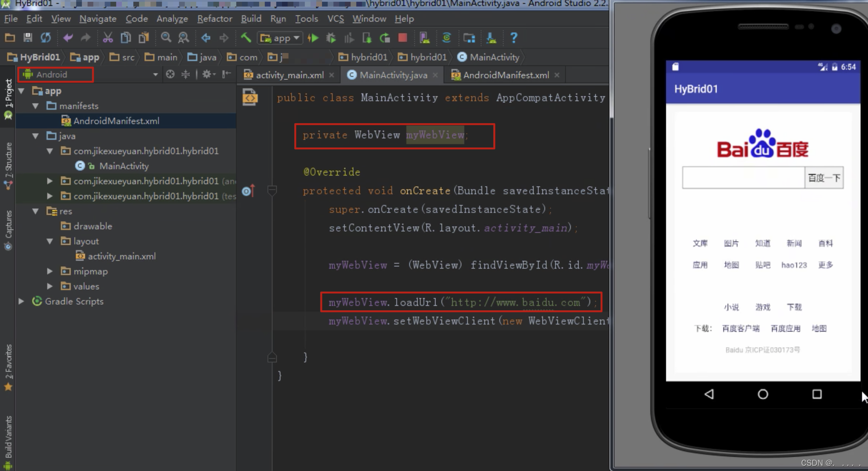The image size is (868, 471).
Task: Toggle the Structure side tool window
Action: point(8,166)
